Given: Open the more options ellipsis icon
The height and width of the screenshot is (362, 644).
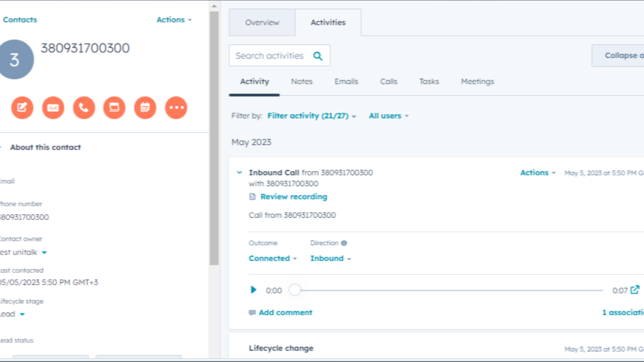Looking at the screenshot, I should [x=176, y=108].
